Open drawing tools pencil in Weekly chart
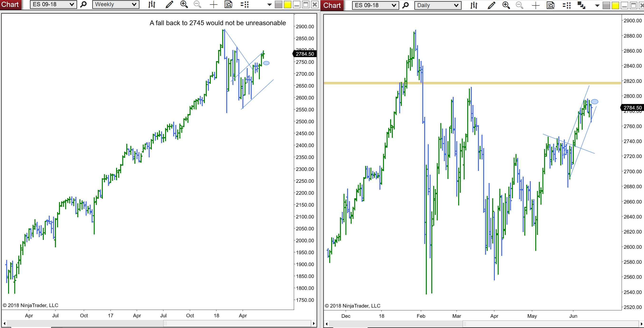This screenshot has height=328, width=644. [x=169, y=5]
